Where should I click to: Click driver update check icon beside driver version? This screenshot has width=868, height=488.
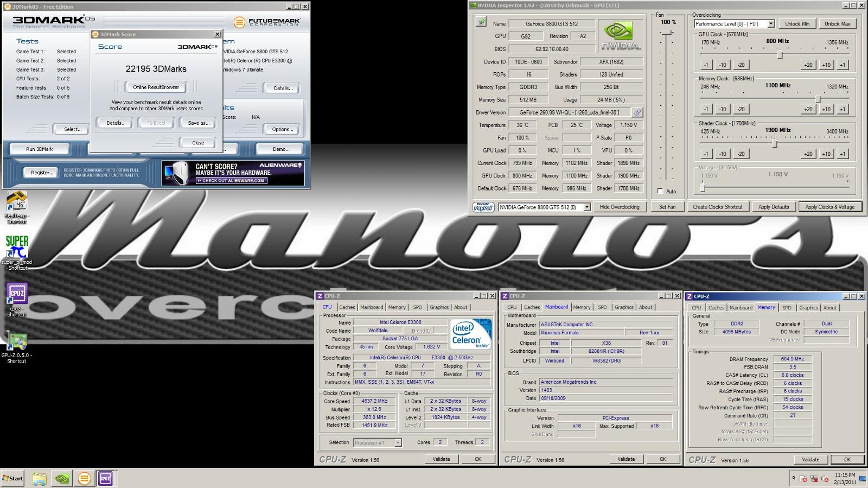coord(637,112)
